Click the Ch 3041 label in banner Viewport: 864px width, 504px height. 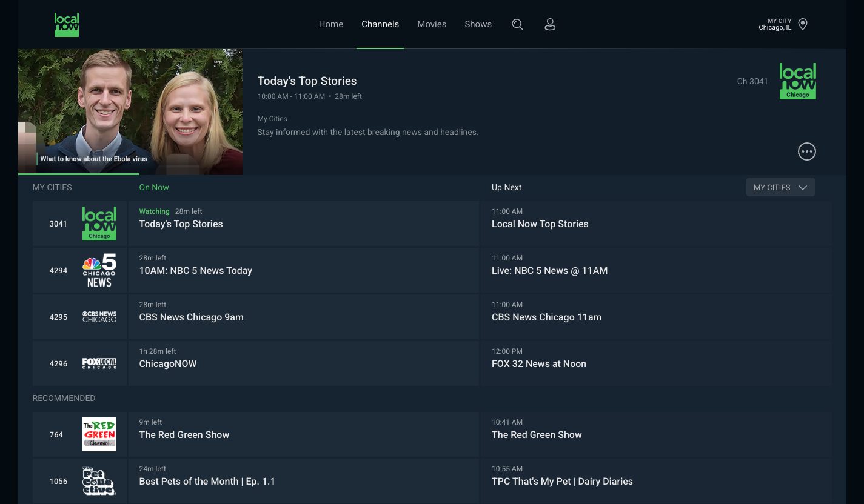[x=752, y=81]
